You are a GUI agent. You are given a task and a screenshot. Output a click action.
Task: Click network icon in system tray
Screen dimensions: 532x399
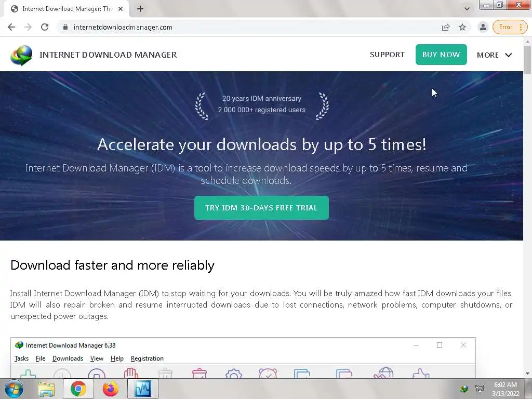(480, 389)
